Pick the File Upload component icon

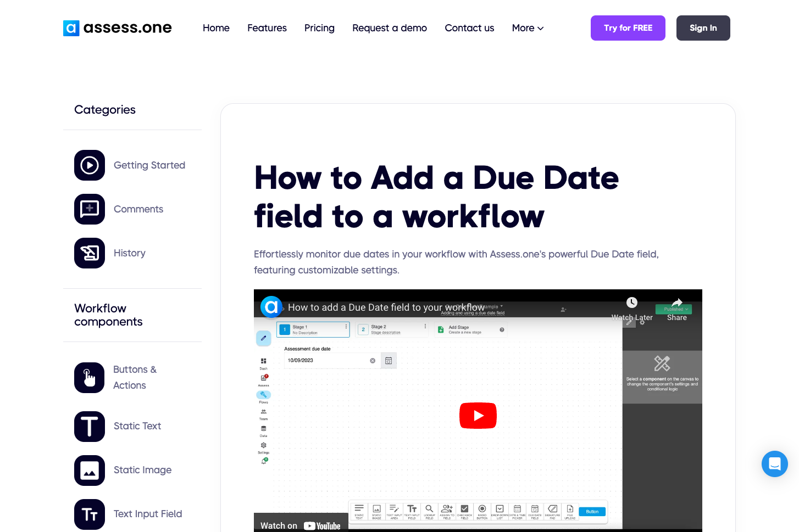[x=570, y=509]
